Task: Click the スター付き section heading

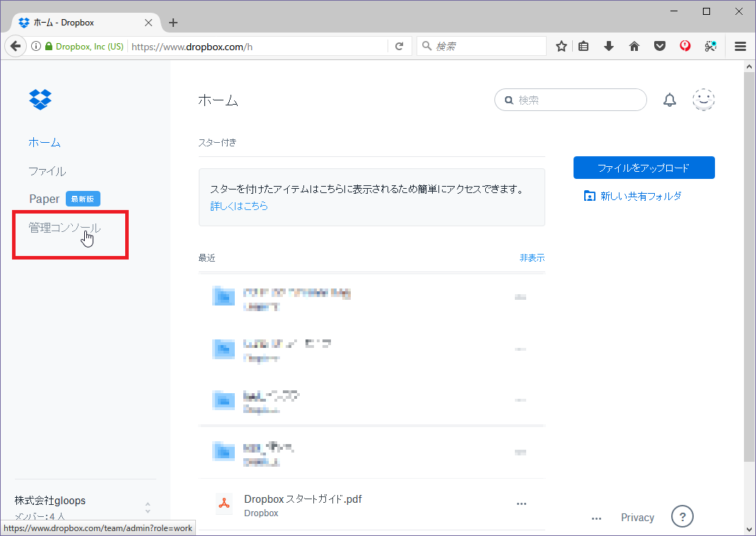Action: point(217,142)
